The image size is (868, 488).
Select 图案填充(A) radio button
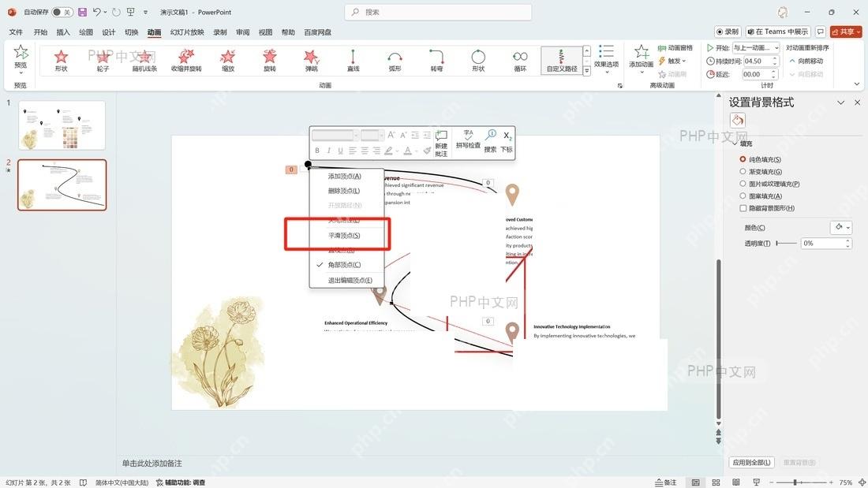[x=743, y=196]
